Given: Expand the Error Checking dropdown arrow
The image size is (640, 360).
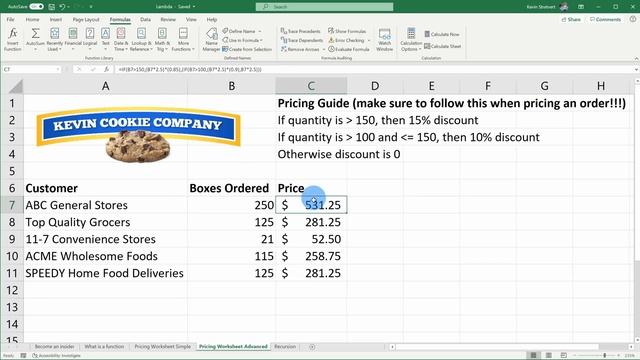Looking at the screenshot, I should pos(369,40).
